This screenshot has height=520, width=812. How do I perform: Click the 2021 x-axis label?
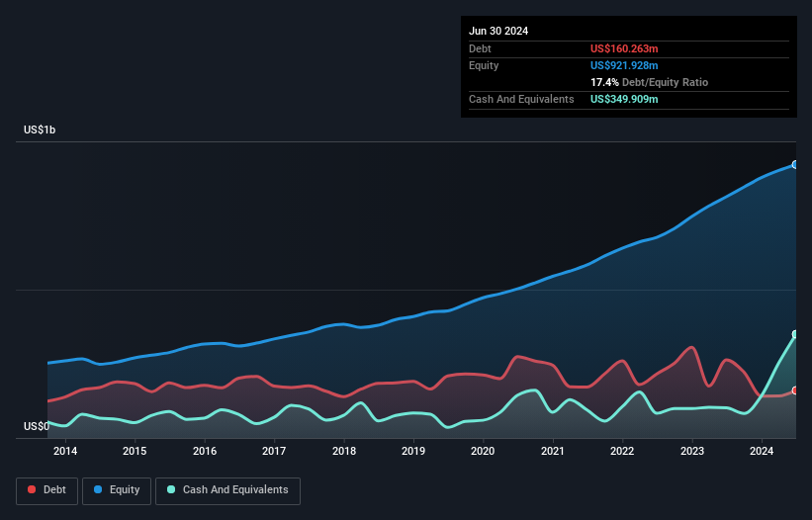[553, 451]
